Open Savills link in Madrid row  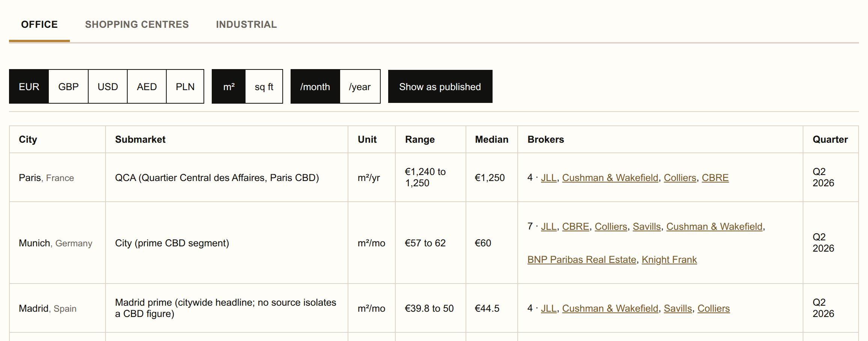[x=678, y=308]
